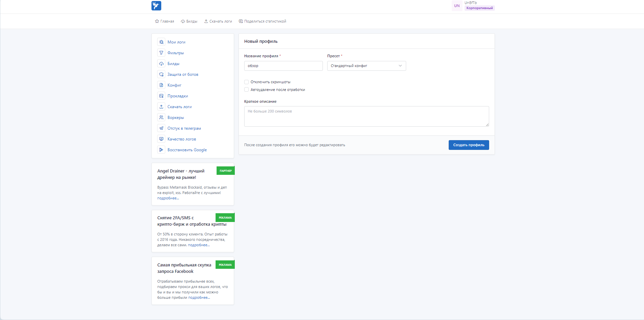Viewport: 644px width, 320px height.
Task: Open the document icon beside Конфиг
Action: 161,85
